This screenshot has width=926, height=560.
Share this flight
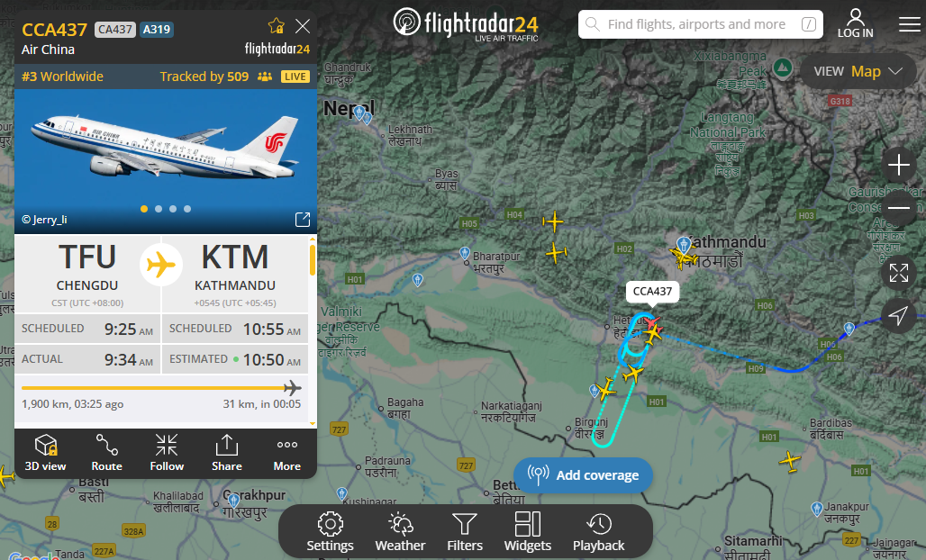point(227,453)
